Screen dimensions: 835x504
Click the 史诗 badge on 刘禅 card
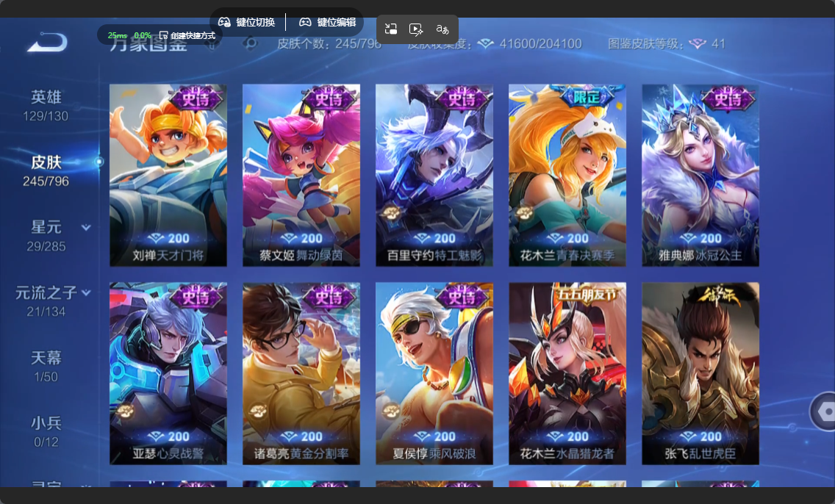pyautogui.click(x=196, y=98)
